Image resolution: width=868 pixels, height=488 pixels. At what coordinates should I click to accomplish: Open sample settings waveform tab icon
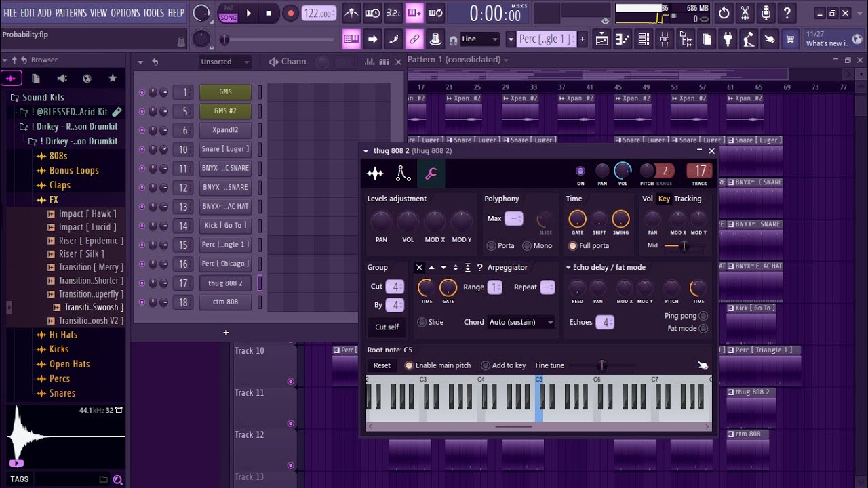click(375, 174)
